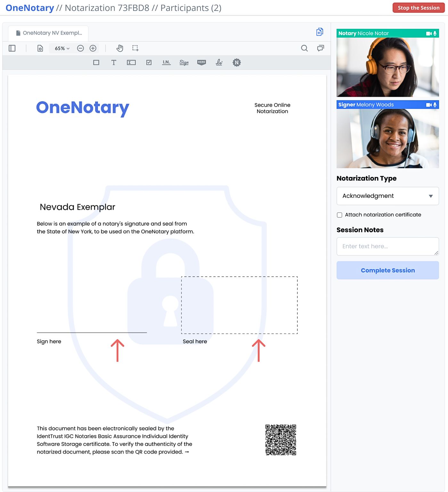The width and height of the screenshot is (448, 492).
Task: Zoom in with the plus icon
Action: 93,48
